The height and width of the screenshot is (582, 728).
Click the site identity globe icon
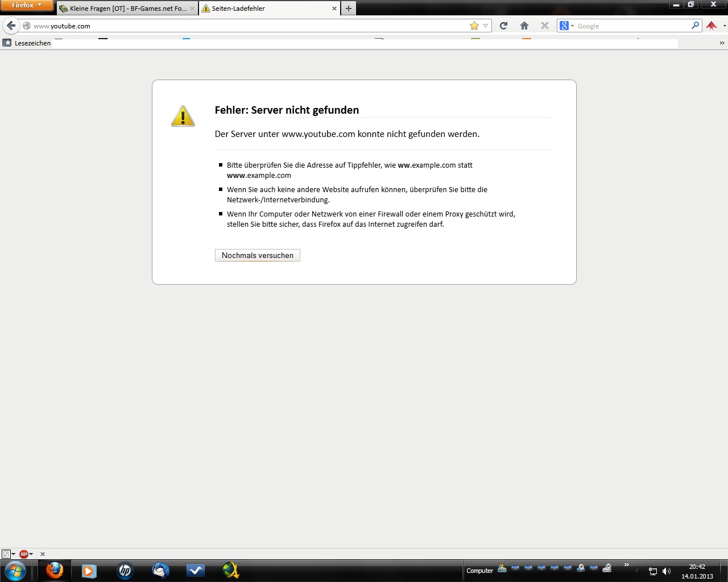[x=26, y=26]
